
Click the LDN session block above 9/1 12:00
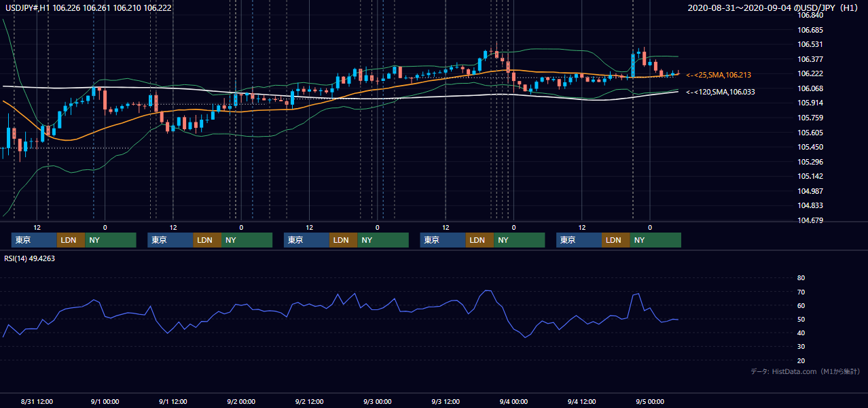pyautogui.click(x=206, y=240)
